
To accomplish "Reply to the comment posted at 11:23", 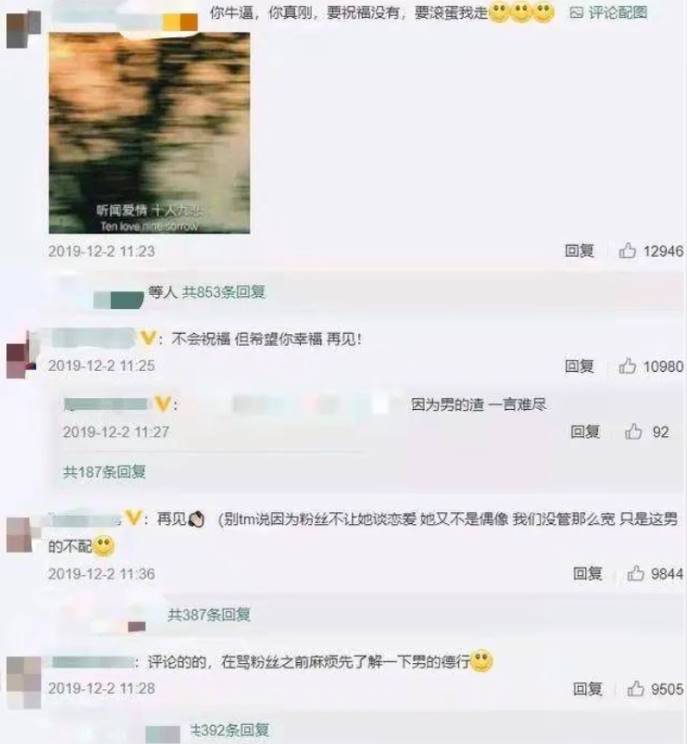I will tap(579, 251).
